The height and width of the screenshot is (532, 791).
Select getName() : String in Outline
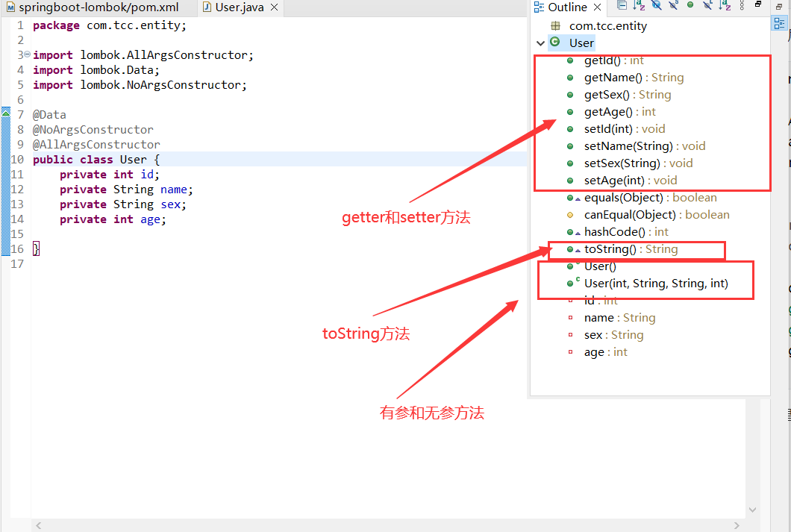(634, 78)
